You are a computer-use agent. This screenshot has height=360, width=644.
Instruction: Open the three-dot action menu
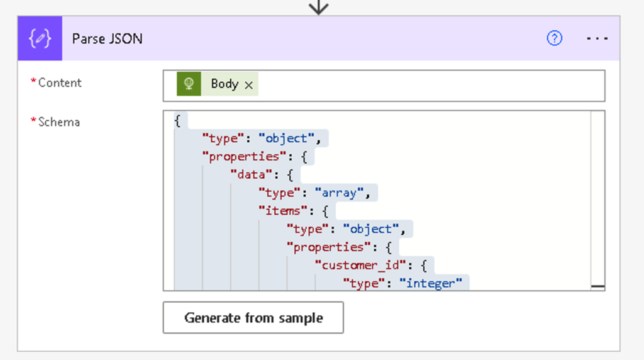597,38
